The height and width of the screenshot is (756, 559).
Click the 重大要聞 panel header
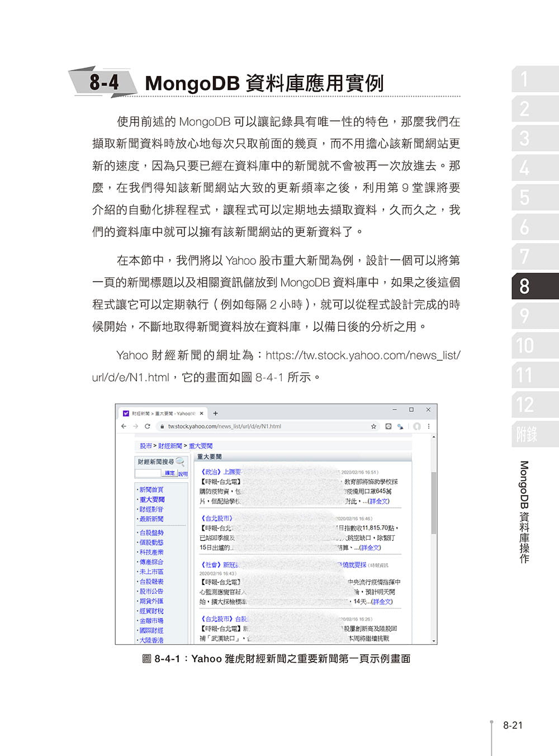click(x=302, y=457)
